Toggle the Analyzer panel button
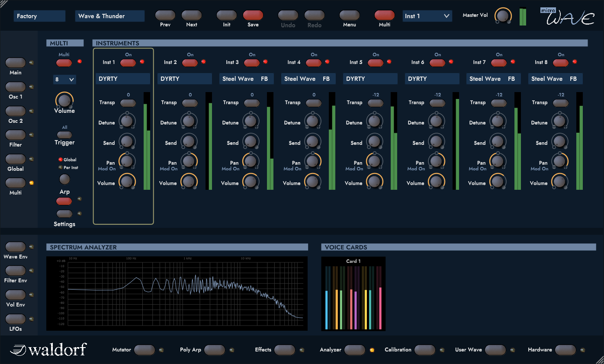Screen dimensions: 604x364 pos(355,350)
